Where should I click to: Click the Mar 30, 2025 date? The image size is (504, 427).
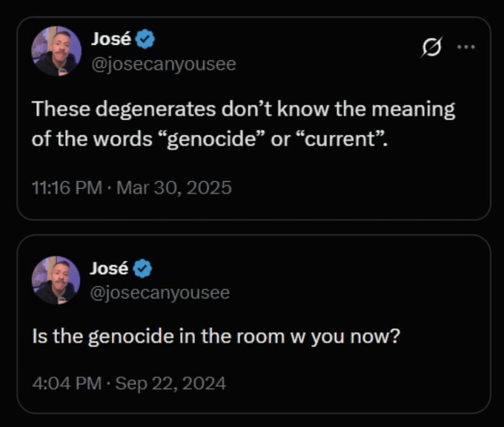click(x=174, y=188)
